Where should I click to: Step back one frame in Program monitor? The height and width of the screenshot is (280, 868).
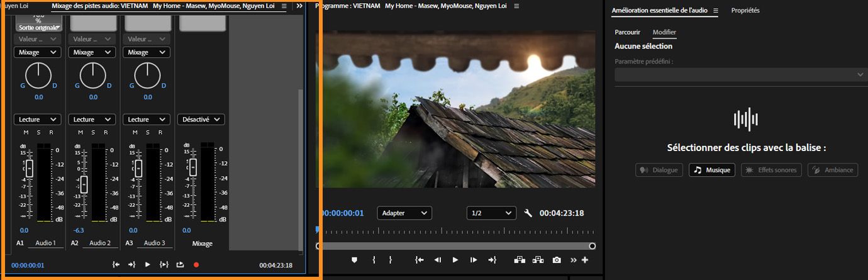coord(437,260)
